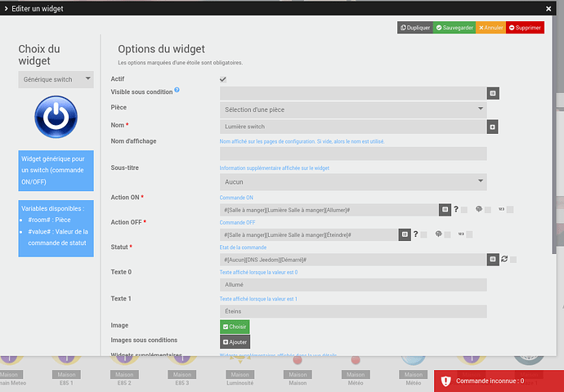
Task: Click the shield icon in error notification
Action: (445, 381)
